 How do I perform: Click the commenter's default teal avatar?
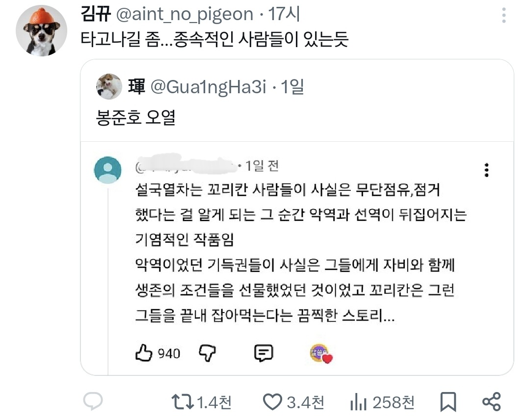tap(107, 170)
